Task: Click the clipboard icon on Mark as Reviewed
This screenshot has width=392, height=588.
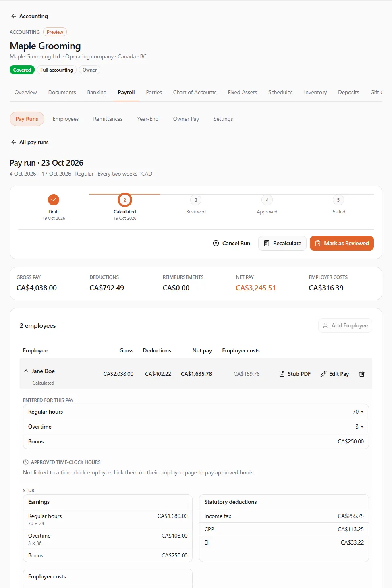Action: tap(318, 243)
